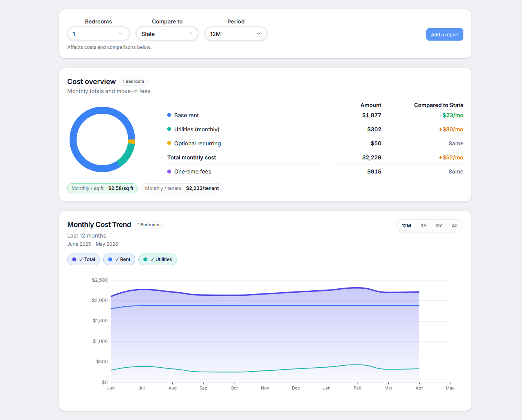Click the $2,500 y-axis label
Image resolution: width=522 pixels, height=420 pixels.
tap(100, 280)
